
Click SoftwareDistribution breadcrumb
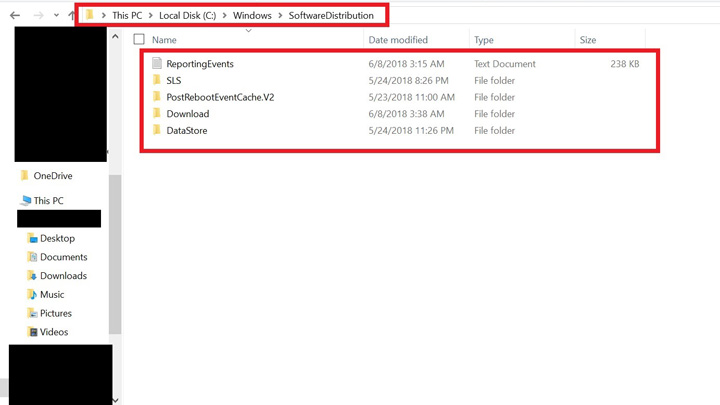[331, 16]
